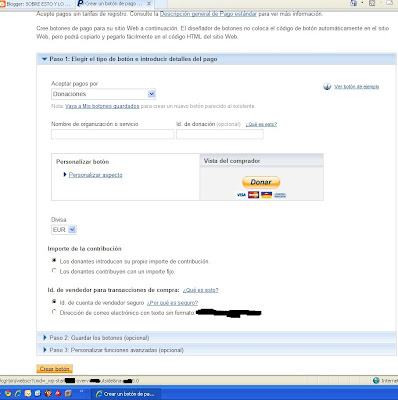Collapse the Paso 1 section header

point(217,59)
